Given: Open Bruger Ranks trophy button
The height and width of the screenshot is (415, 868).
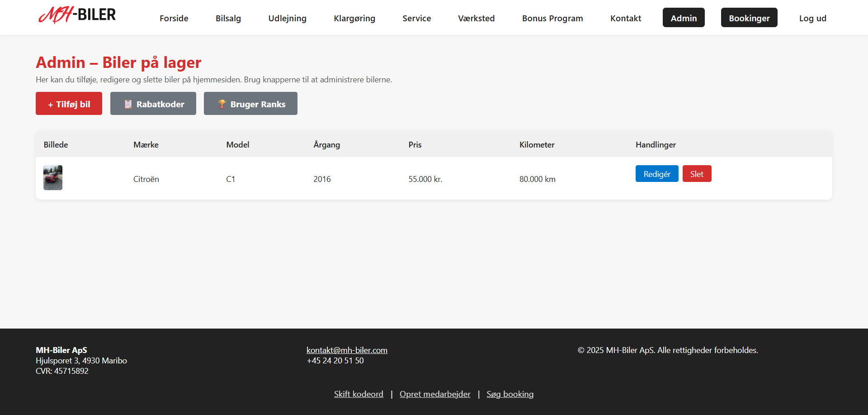Looking at the screenshot, I should pyautogui.click(x=250, y=104).
